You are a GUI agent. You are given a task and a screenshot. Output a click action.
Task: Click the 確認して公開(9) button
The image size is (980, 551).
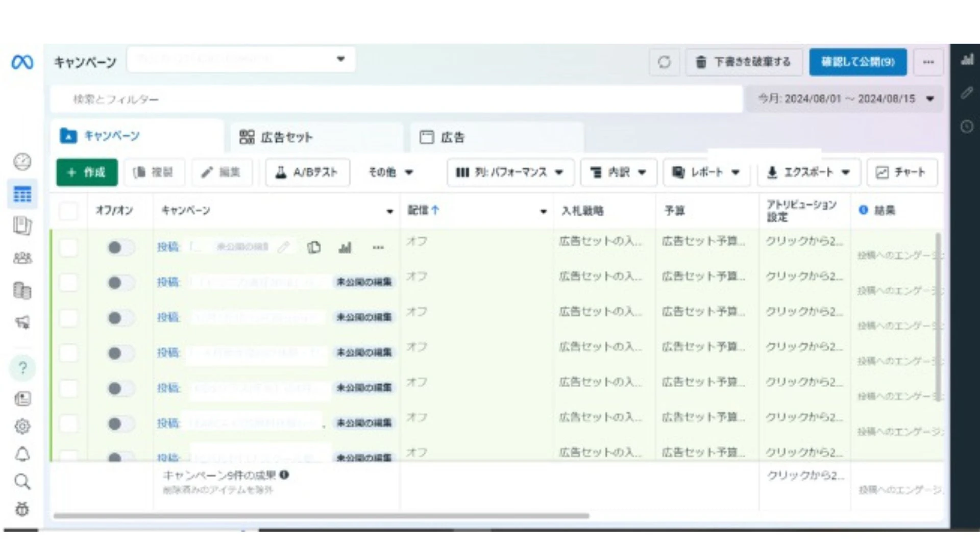(x=857, y=62)
